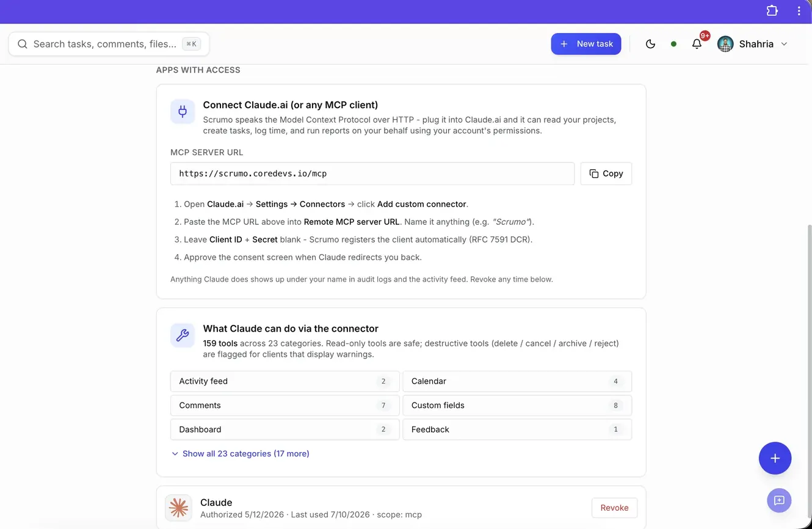Viewport: 812px width, 529px height.
Task: Click What Claude can do heading
Action: coord(291,328)
